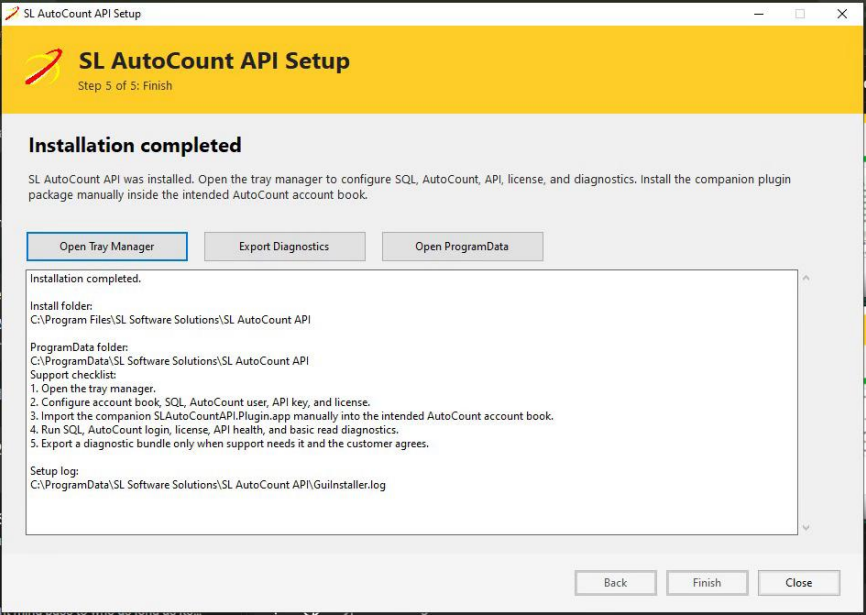This screenshot has width=866, height=615.
Task: Click checklist line about SLAutoCountAPI.Plugin.app
Action: [x=292, y=416]
